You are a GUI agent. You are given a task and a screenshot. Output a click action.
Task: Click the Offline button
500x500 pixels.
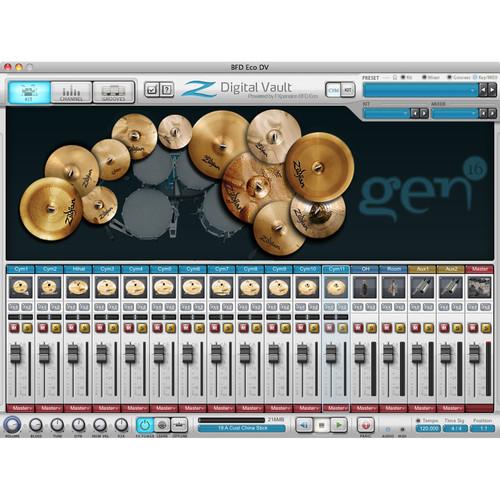coord(179,425)
